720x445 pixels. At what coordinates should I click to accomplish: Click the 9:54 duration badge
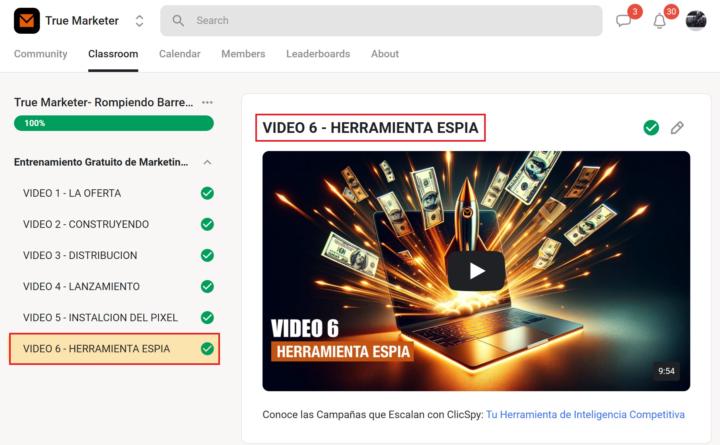[x=666, y=371]
